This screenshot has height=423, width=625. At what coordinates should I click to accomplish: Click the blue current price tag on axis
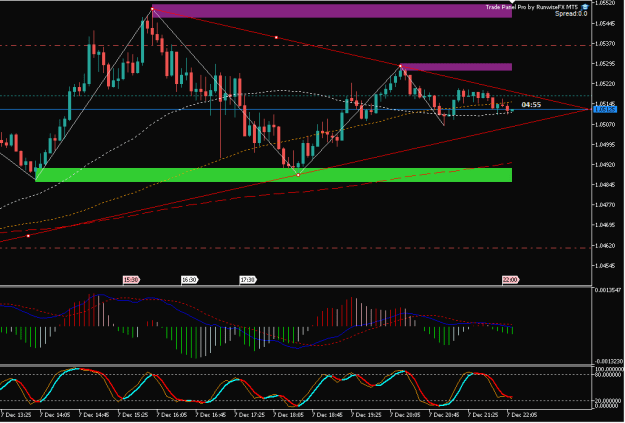(605, 109)
